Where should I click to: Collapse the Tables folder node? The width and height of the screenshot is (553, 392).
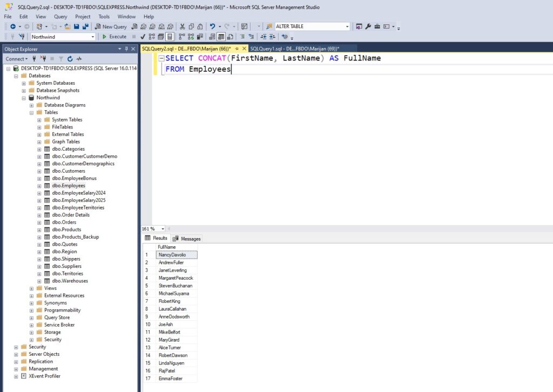pos(31,113)
